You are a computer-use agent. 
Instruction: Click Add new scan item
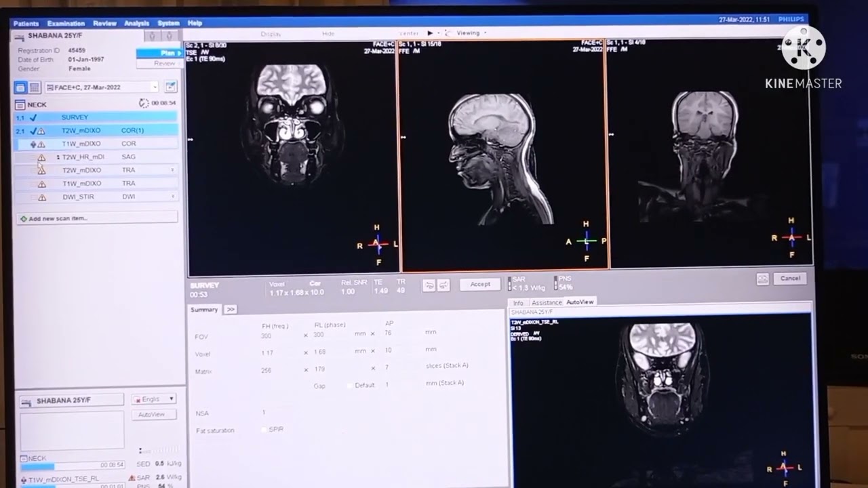[96, 218]
